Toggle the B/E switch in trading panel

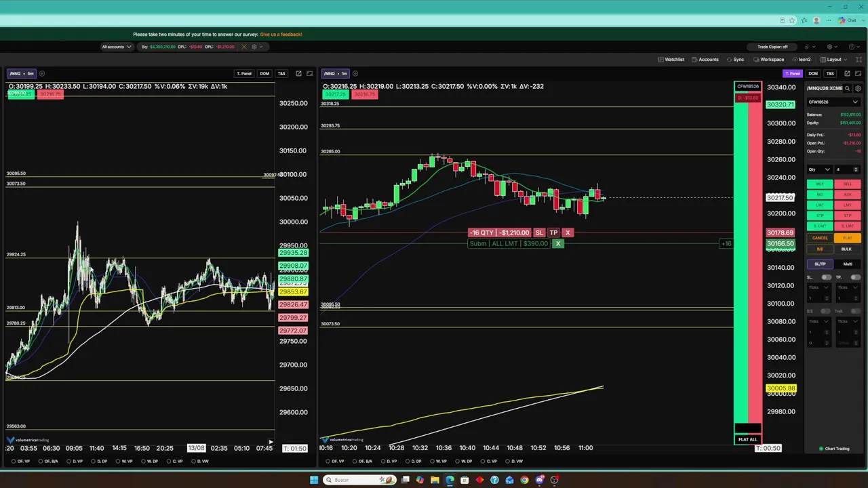(x=826, y=311)
